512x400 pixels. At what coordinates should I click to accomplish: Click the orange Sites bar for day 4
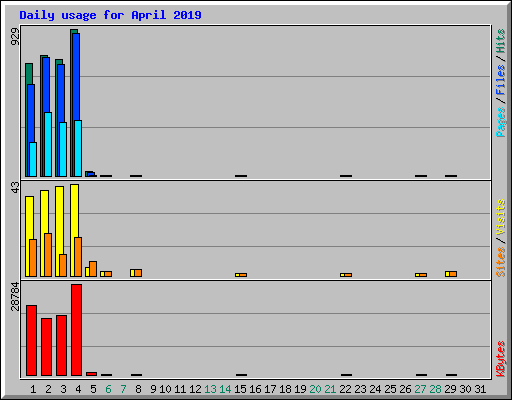78,257
